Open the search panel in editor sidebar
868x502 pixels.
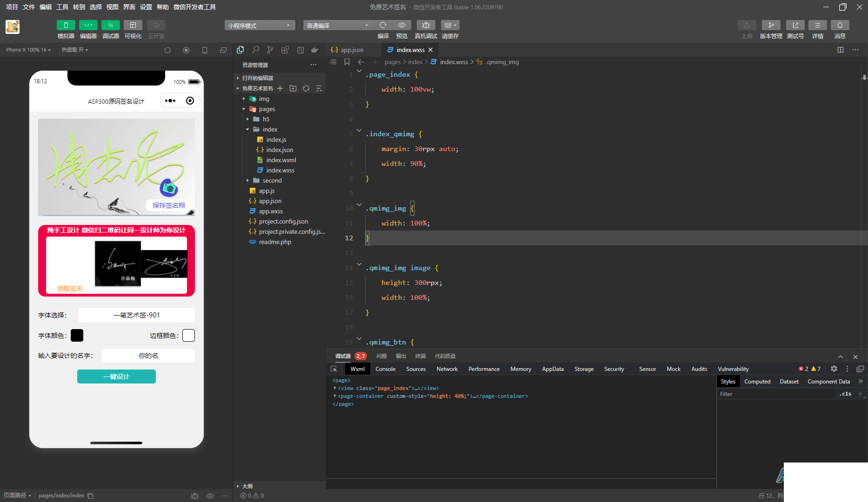tap(255, 50)
